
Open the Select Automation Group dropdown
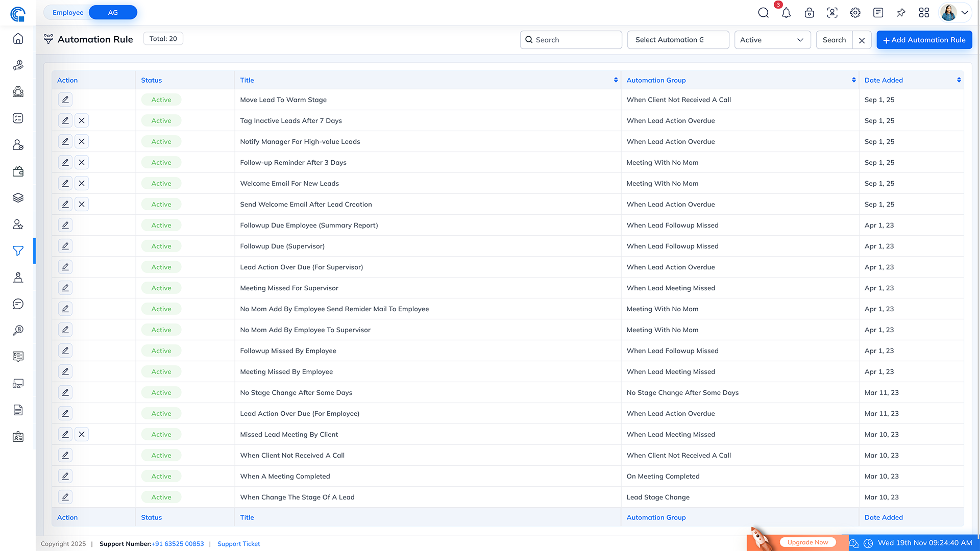point(677,40)
